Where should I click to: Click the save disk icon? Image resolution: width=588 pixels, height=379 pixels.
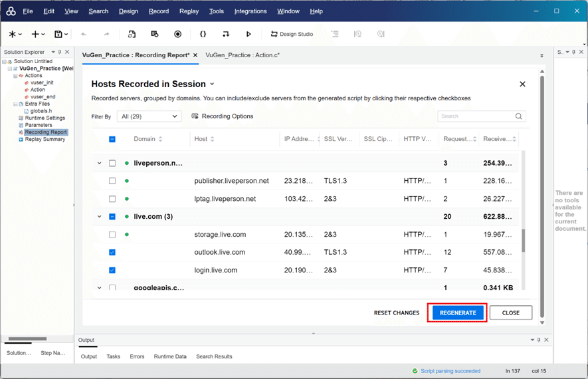click(58, 34)
